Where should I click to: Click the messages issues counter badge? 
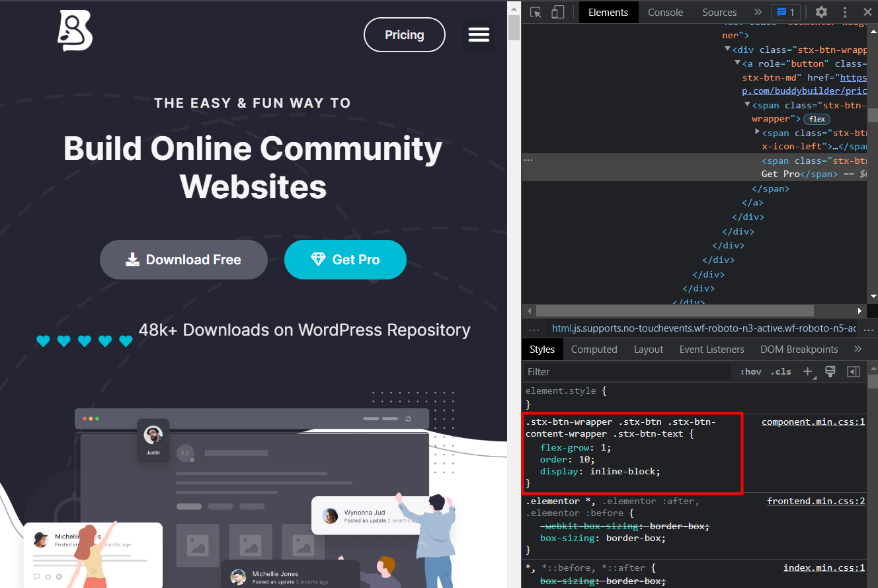click(x=785, y=12)
